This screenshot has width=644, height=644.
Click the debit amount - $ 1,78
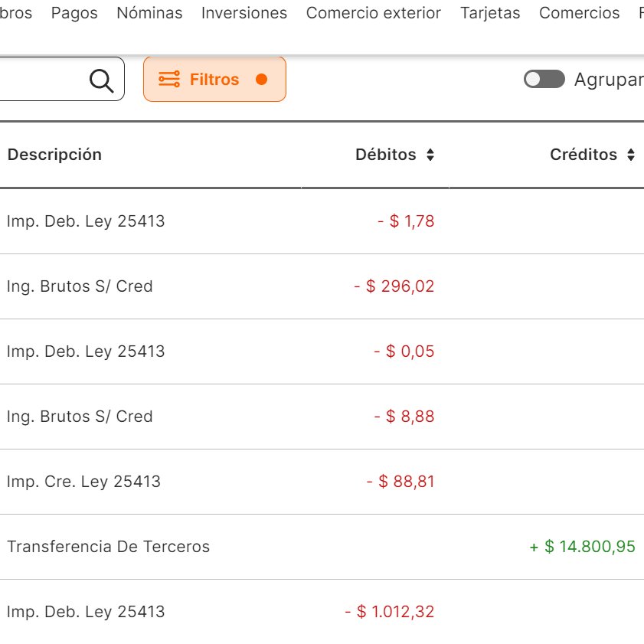[x=406, y=221]
